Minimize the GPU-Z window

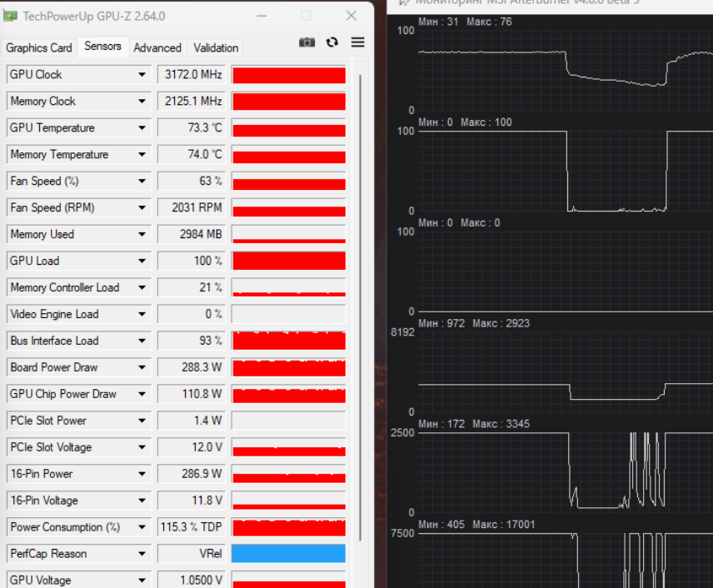(262, 16)
